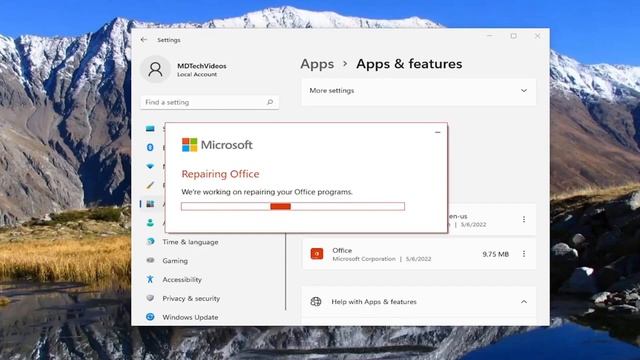Open System settings via its sidebar icon
The height and width of the screenshot is (360, 640).
pos(150,129)
